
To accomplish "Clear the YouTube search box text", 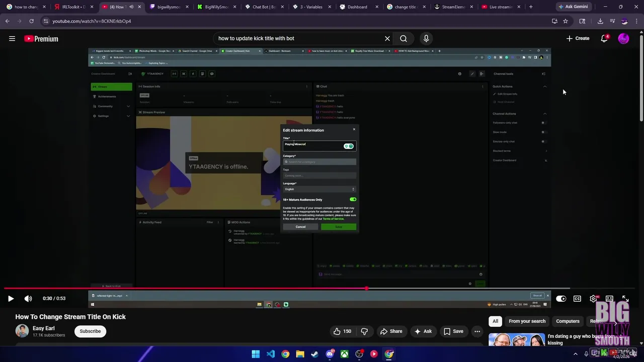I will 387,39.
